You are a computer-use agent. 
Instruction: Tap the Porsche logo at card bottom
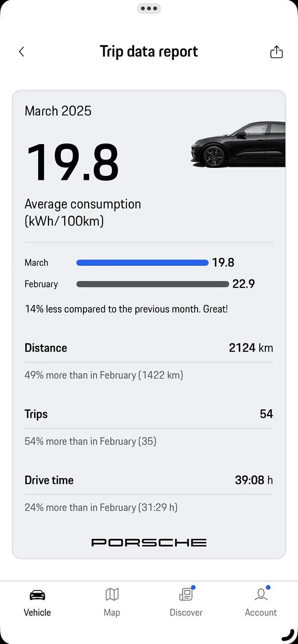(149, 541)
